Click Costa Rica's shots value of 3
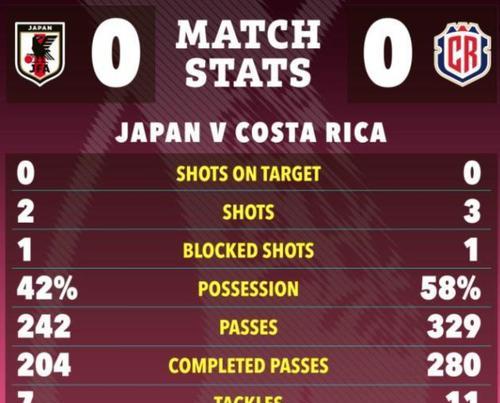Image resolution: width=500 pixels, height=403 pixels. (472, 212)
